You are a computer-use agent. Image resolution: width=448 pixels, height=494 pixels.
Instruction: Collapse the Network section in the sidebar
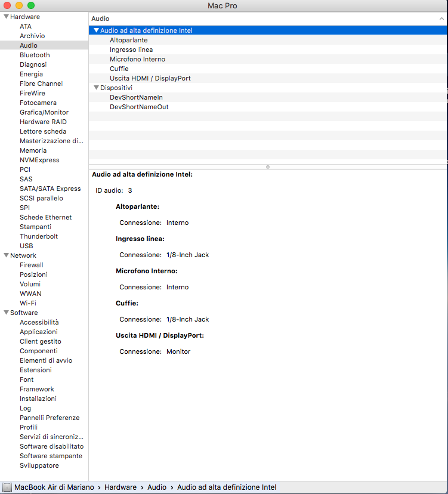click(x=6, y=255)
